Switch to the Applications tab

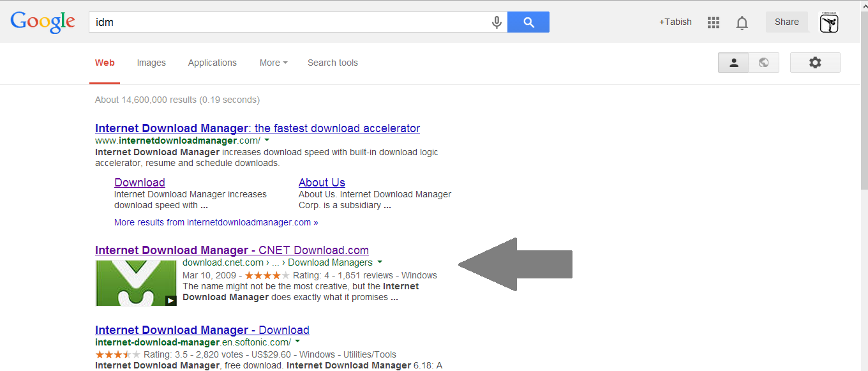coord(212,63)
